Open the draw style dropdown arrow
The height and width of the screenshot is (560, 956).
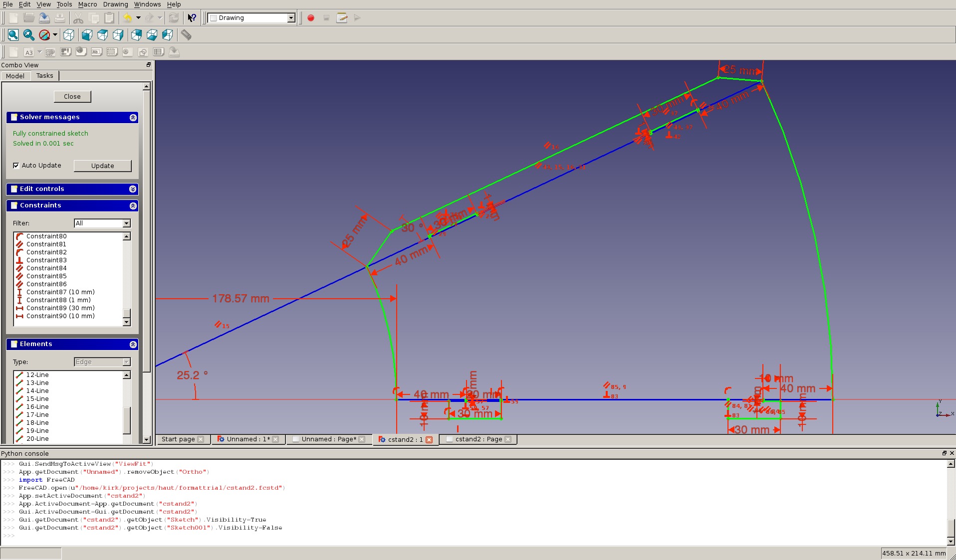pyautogui.click(x=55, y=35)
